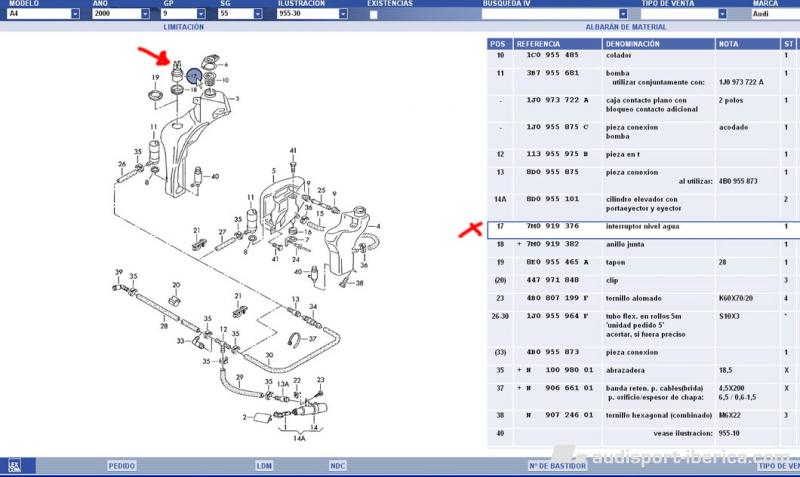
Task: Click the NDC button in bottom bar
Action: [x=337, y=466]
